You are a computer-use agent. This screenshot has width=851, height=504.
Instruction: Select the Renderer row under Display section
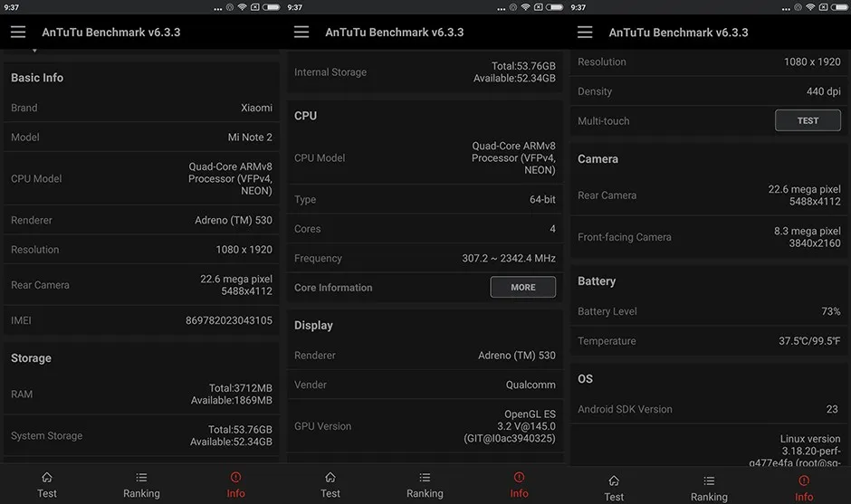point(425,356)
